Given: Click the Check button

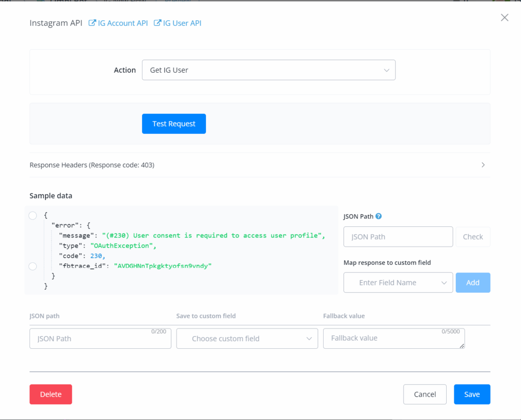Looking at the screenshot, I should pos(473,237).
